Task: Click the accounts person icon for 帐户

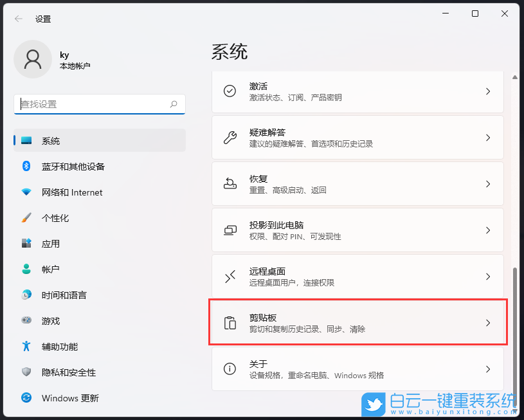Action: coord(26,269)
